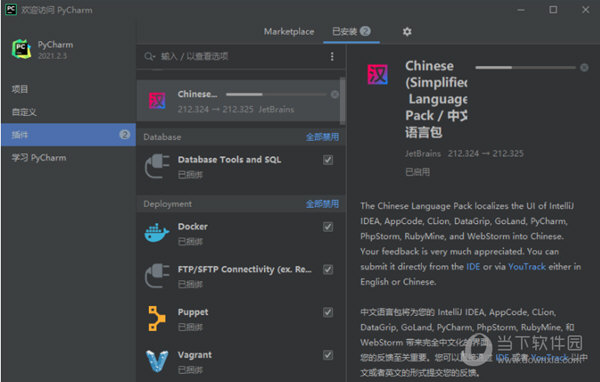Select the 插件 (Plugins) sidebar item
This screenshot has width=600, height=382.
click(68, 135)
